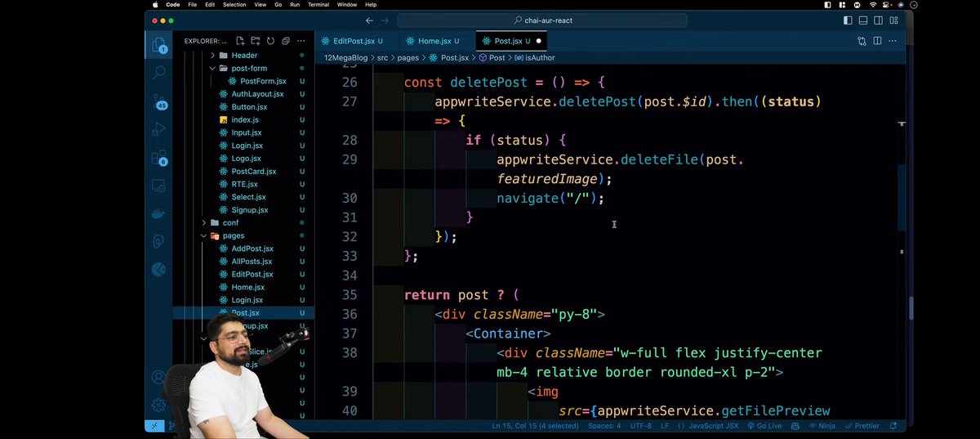980x439 pixels.
Task: Collapse all folders in Explorer
Action: tap(285, 41)
